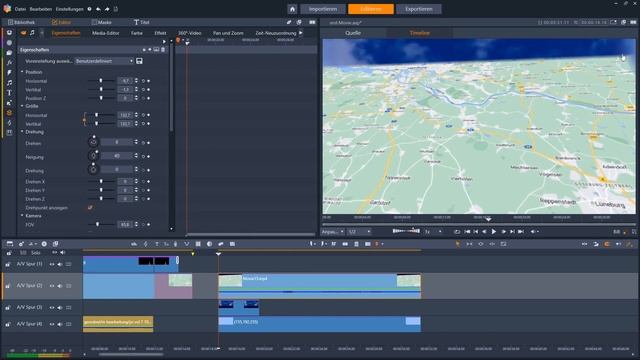
Task: Click the play button in the preview player
Action: tap(493, 231)
